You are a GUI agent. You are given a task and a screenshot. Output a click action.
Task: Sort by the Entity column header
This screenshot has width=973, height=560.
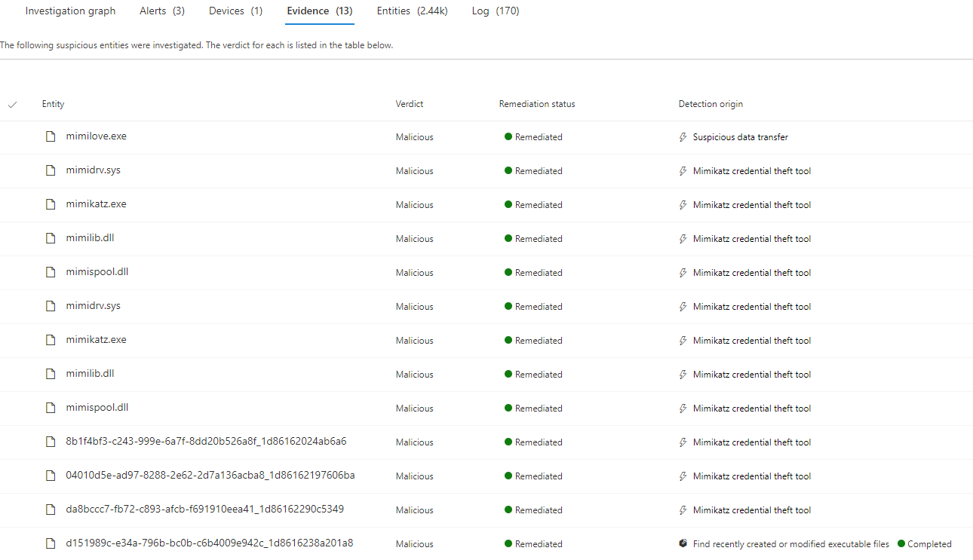[54, 104]
